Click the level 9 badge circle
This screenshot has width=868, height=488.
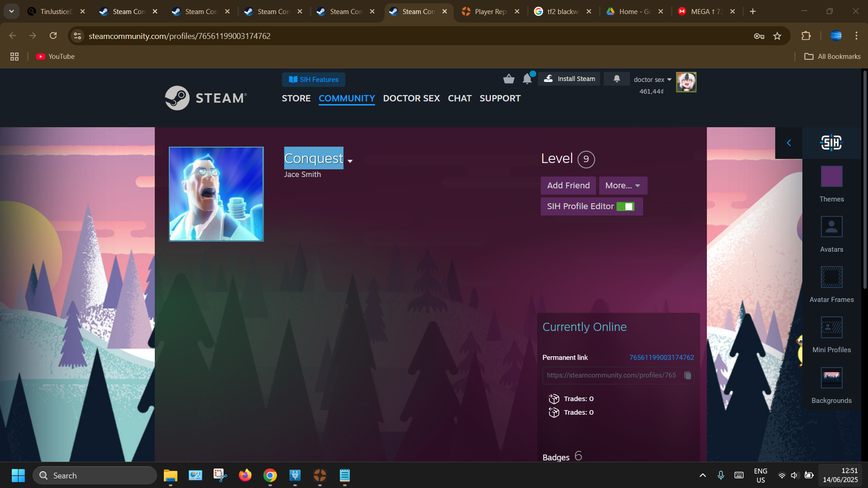(586, 159)
